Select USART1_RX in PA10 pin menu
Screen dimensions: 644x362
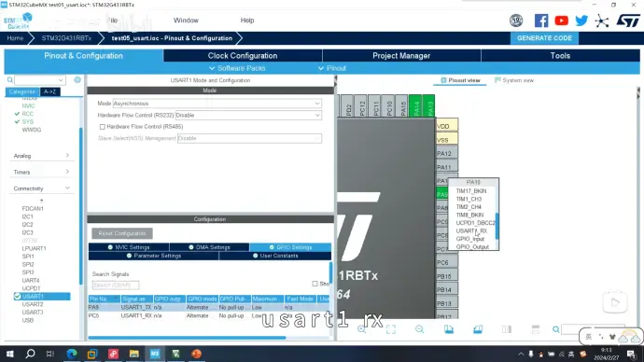pos(471,230)
